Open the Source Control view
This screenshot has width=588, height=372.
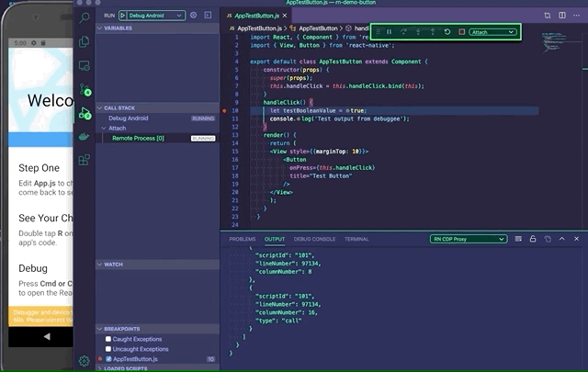coord(85,90)
